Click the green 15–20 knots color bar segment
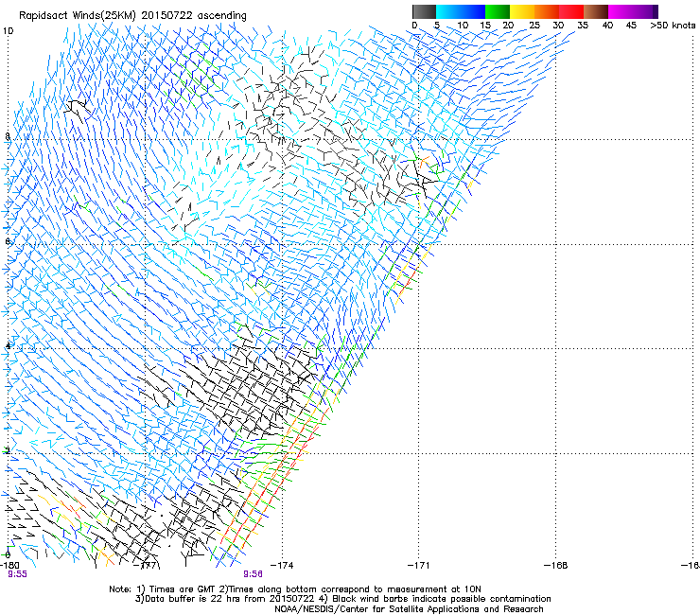 498,11
